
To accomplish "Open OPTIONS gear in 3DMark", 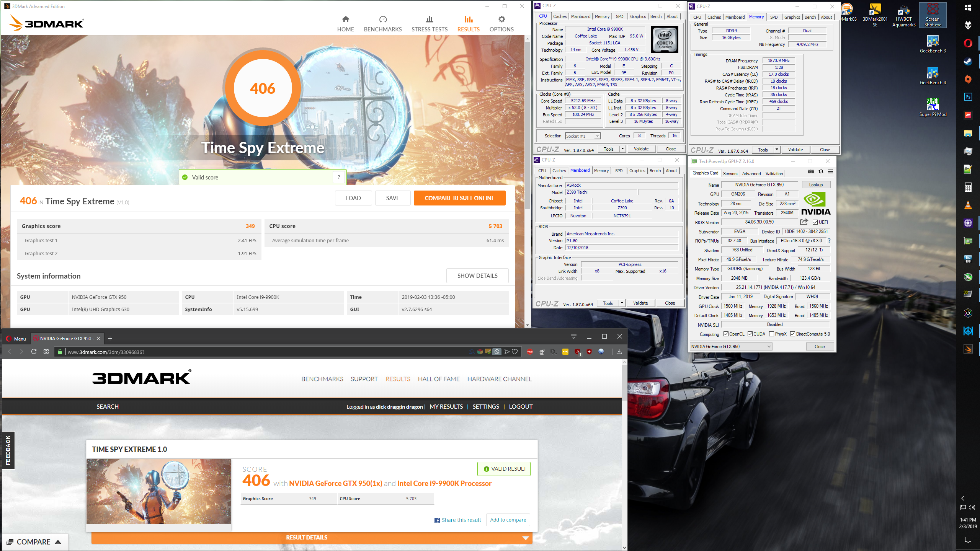I will [x=501, y=24].
